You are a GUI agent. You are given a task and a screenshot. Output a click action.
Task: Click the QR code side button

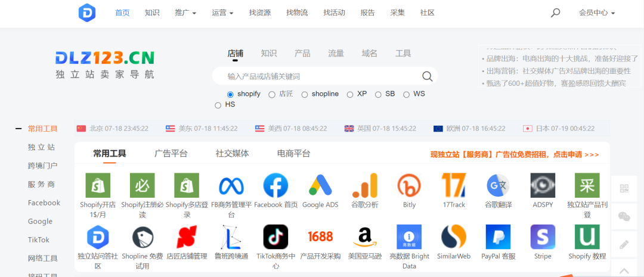click(624, 189)
